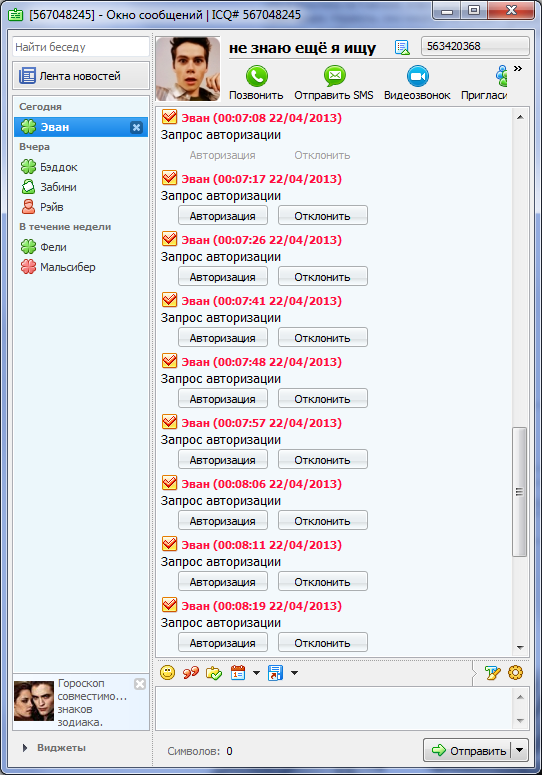Click Авторизация for the 00:08:11 request
The width and height of the screenshot is (542, 775).
coord(223,581)
